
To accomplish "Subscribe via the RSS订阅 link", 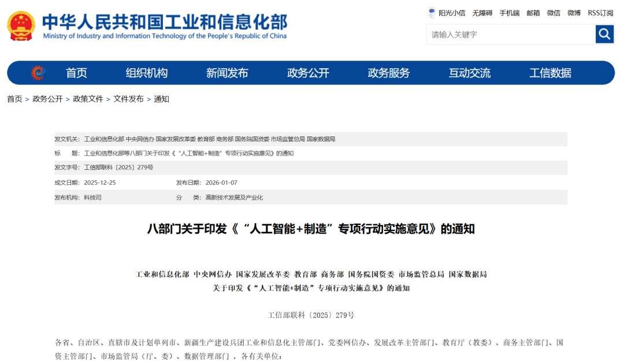I will [600, 13].
